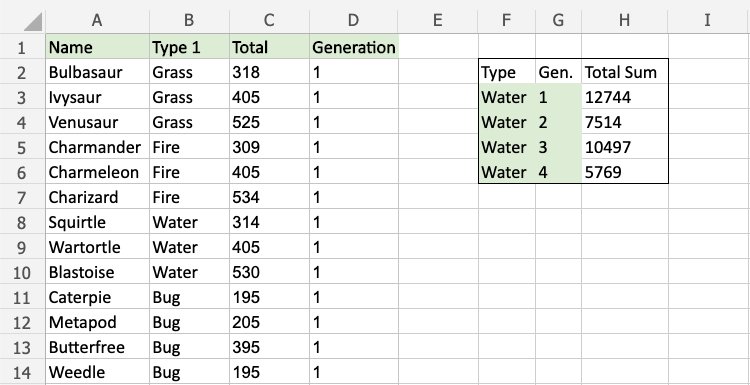
Task: Click the Water cell for generation 3
Action: [507, 147]
